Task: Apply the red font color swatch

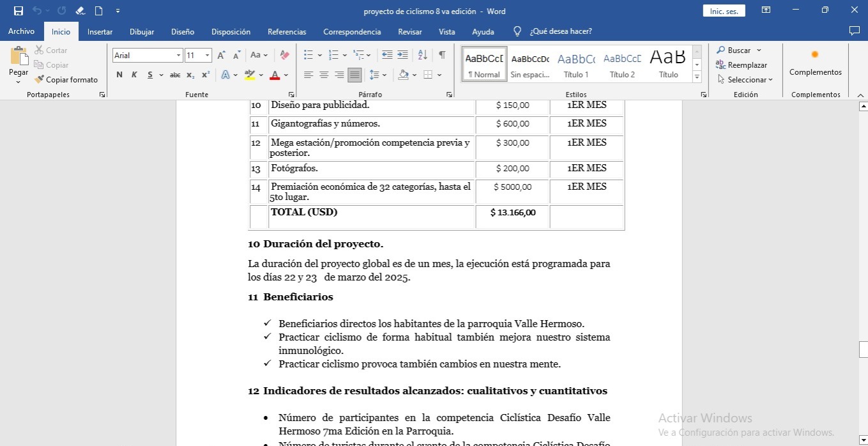Action: (275, 75)
